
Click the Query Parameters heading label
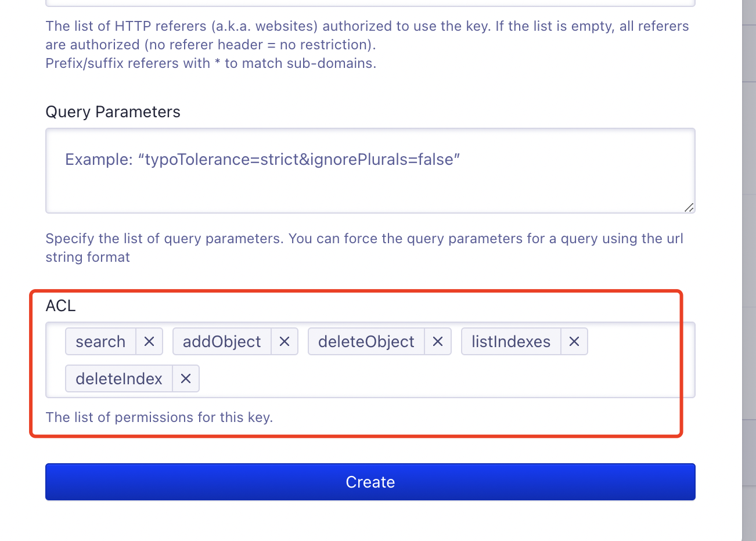tap(113, 112)
